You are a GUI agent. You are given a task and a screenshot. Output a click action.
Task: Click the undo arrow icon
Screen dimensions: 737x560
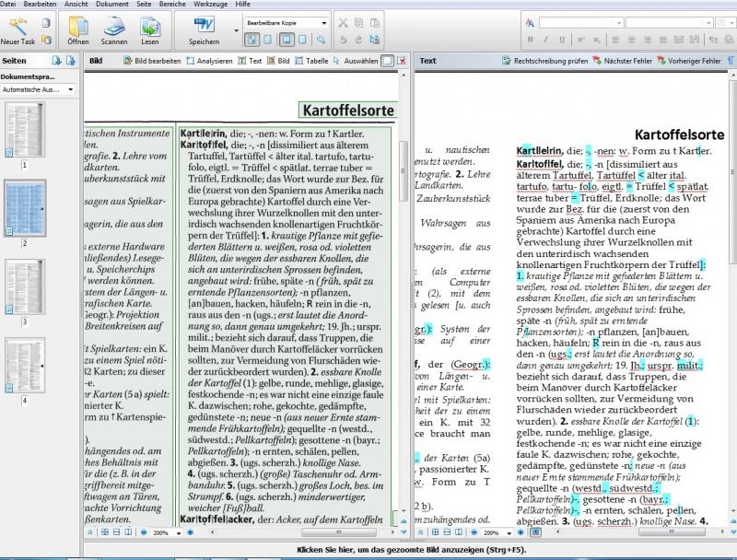[343, 40]
